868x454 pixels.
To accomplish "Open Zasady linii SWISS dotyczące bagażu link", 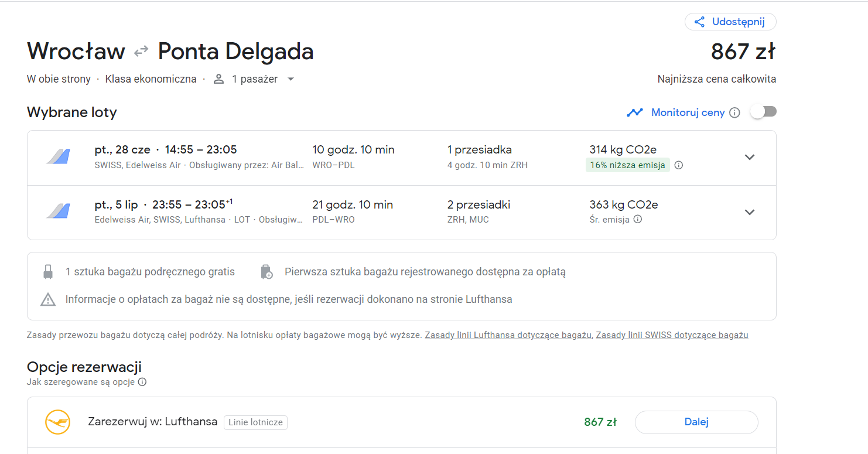I will 672,335.
